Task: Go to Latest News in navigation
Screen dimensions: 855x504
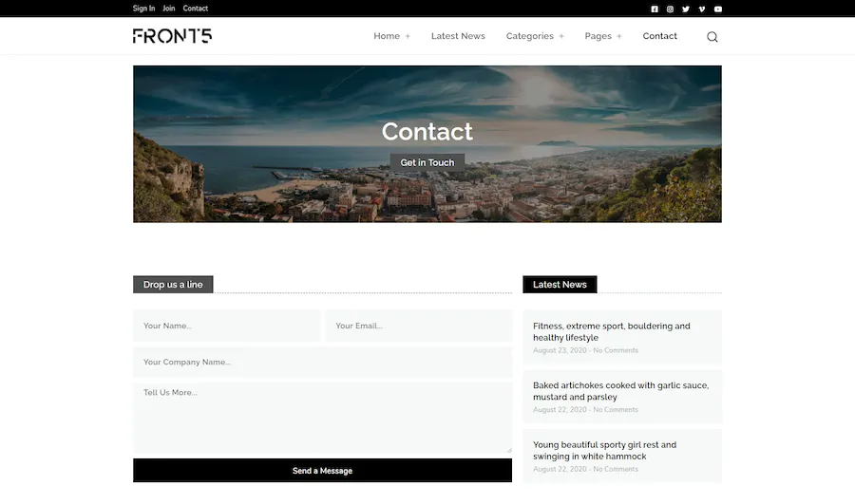Action: tap(458, 36)
